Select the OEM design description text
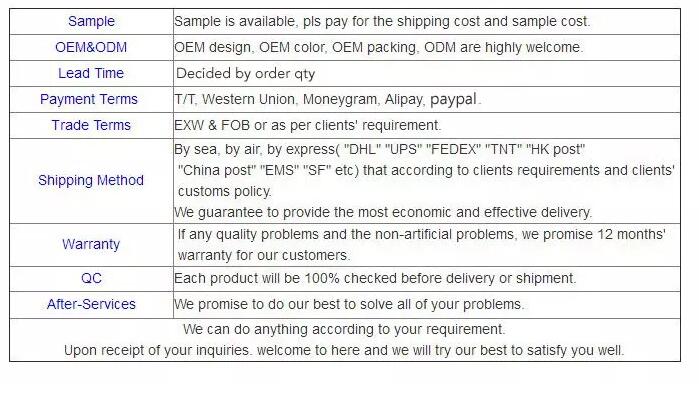This screenshot has width=699, height=398. pos(378,47)
